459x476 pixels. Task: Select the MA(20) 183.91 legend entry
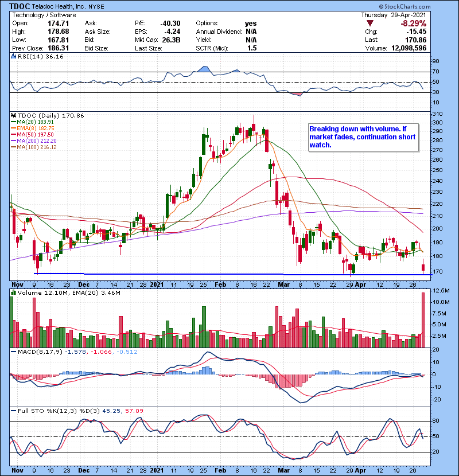pos(32,122)
